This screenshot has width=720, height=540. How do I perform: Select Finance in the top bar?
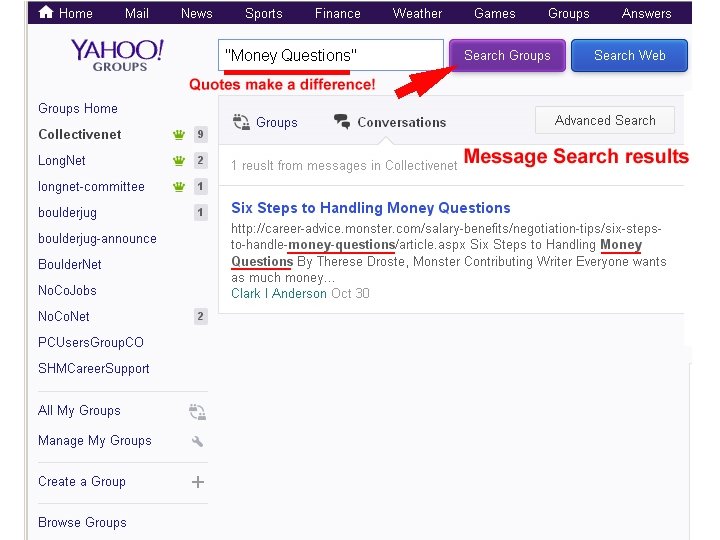coord(338,13)
